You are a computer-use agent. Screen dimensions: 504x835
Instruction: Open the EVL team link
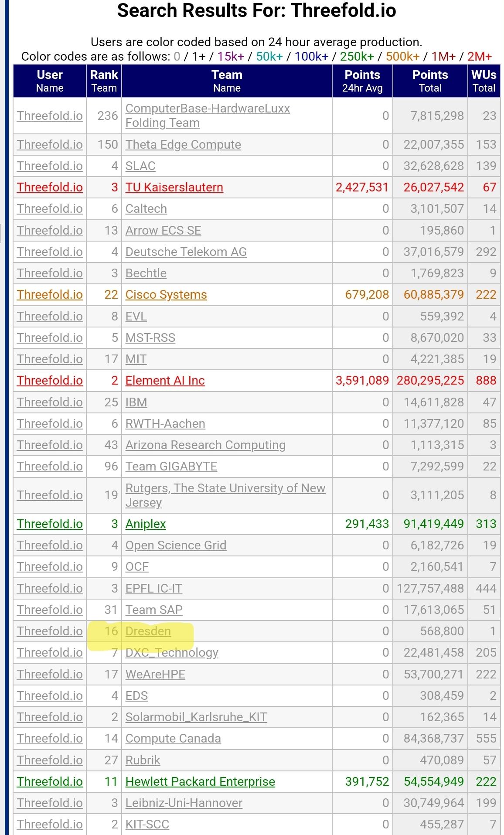(x=136, y=316)
